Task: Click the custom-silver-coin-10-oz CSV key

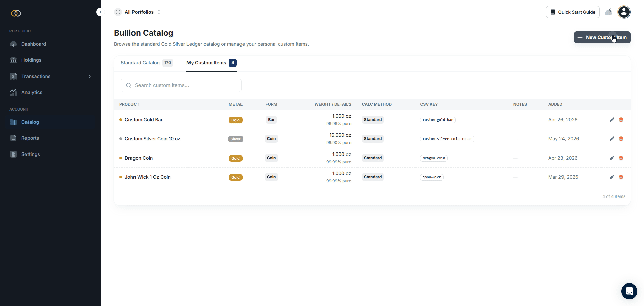Action: pyautogui.click(x=447, y=139)
